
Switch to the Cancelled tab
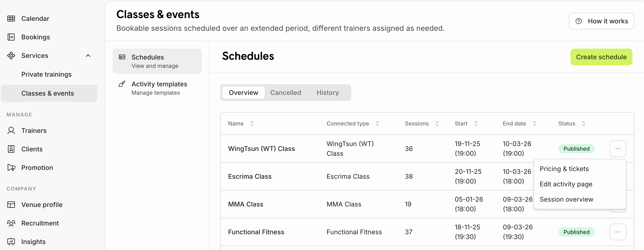286,93
